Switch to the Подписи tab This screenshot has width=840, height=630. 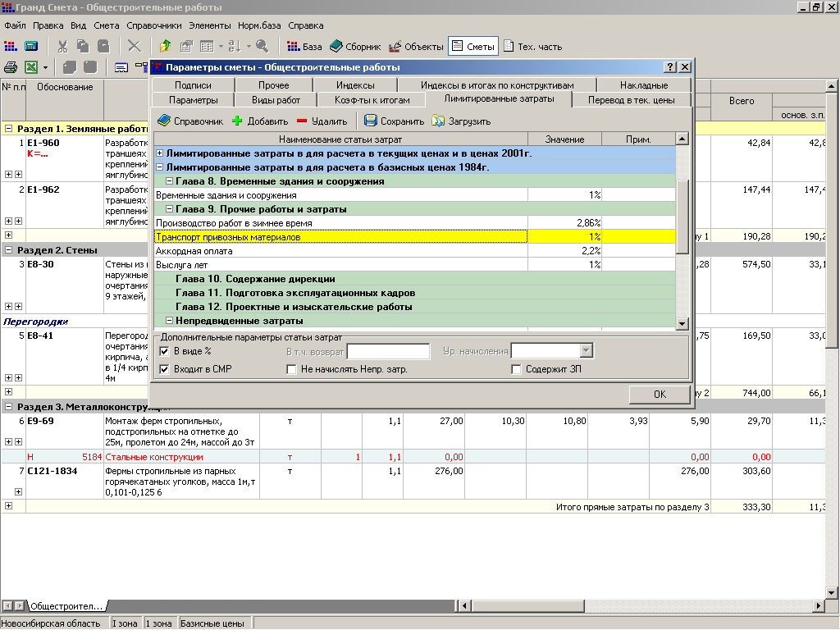click(193, 85)
